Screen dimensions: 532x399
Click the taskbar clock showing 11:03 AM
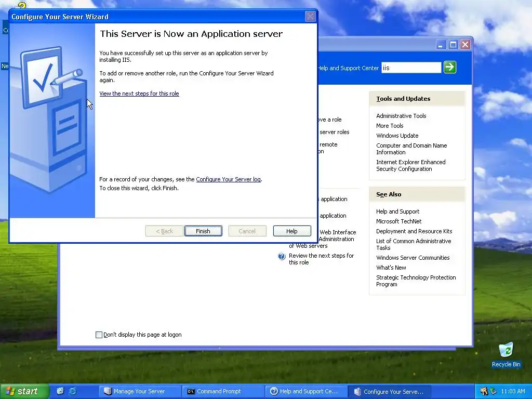[513, 391]
